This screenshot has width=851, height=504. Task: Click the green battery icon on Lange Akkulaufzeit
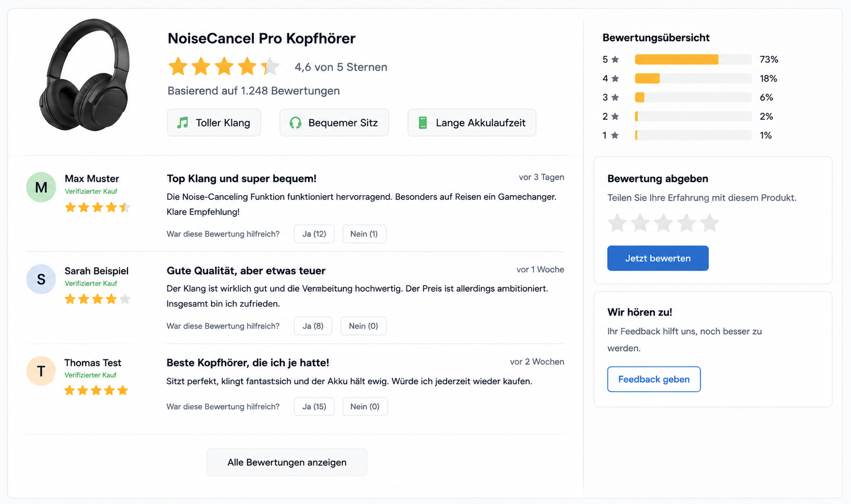tap(423, 123)
